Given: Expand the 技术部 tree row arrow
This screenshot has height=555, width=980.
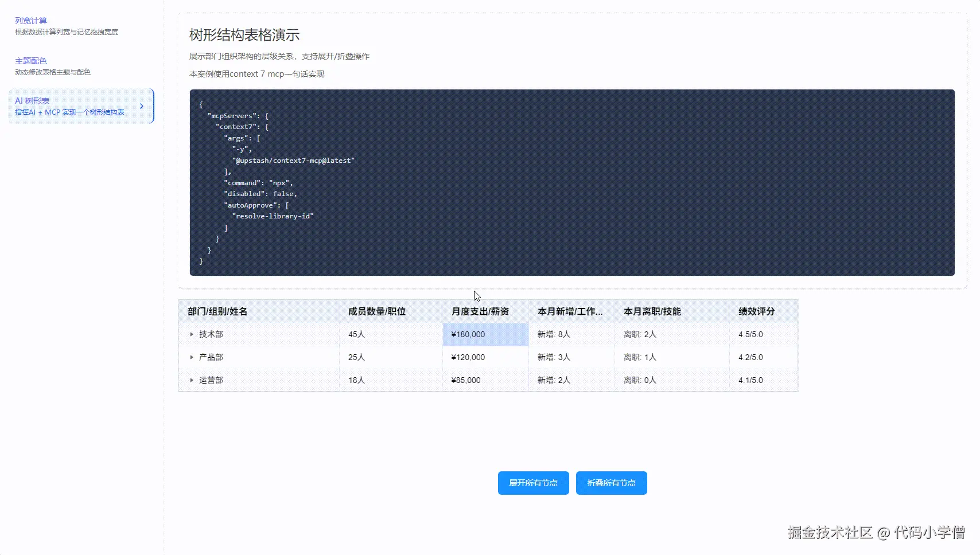Looking at the screenshot, I should (192, 334).
